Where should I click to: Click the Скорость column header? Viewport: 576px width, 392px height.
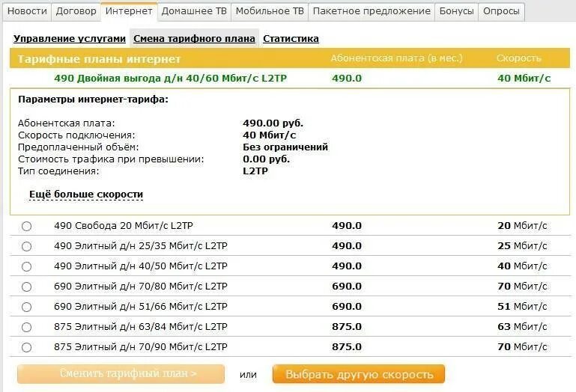point(518,58)
